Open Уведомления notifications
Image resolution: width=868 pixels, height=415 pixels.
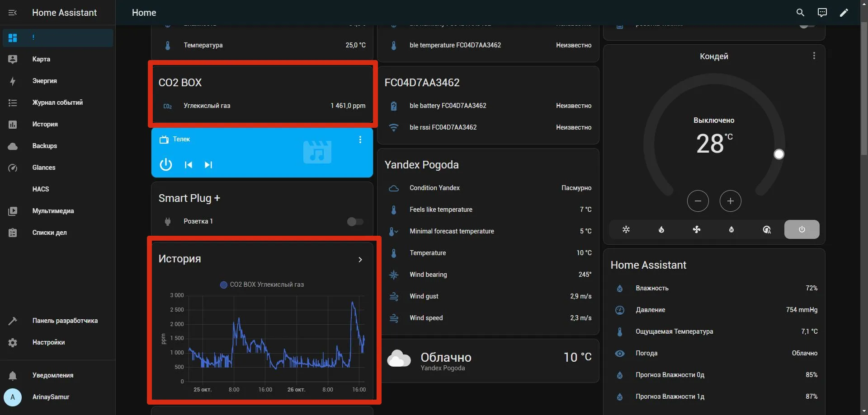point(58,375)
